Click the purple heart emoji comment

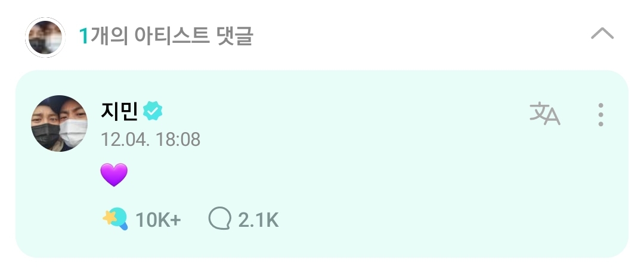(x=114, y=174)
